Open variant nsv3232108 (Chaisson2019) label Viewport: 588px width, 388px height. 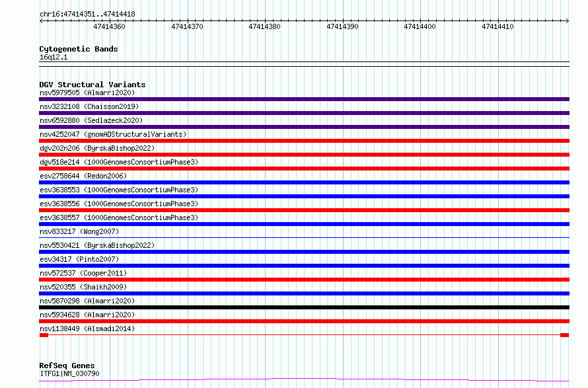coord(89,106)
